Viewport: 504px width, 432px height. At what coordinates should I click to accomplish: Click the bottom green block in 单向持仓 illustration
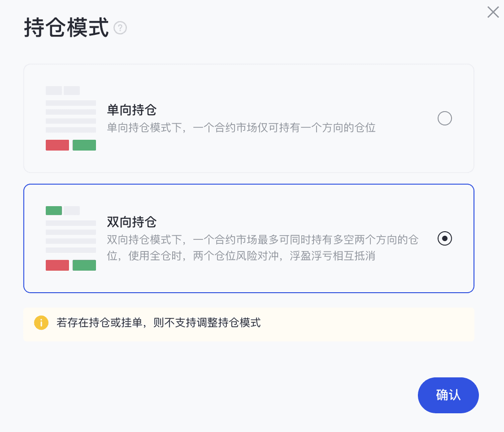click(84, 145)
